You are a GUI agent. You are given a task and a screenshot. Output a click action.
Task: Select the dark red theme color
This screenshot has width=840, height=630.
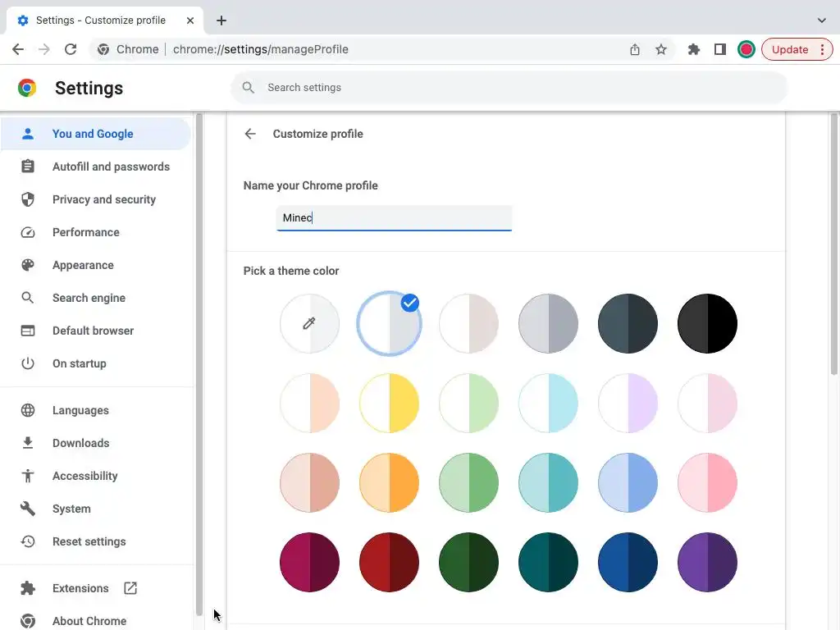coord(390,562)
